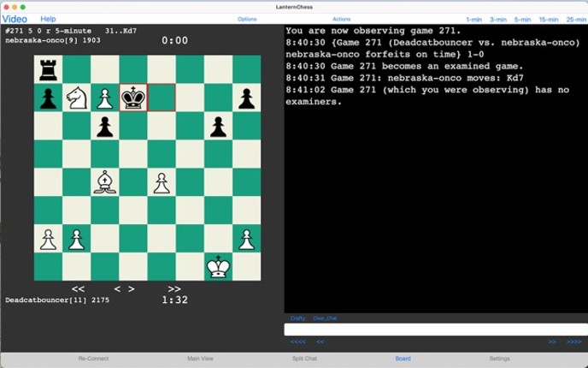
Task: Open the Settings tab
Action: [499, 359]
